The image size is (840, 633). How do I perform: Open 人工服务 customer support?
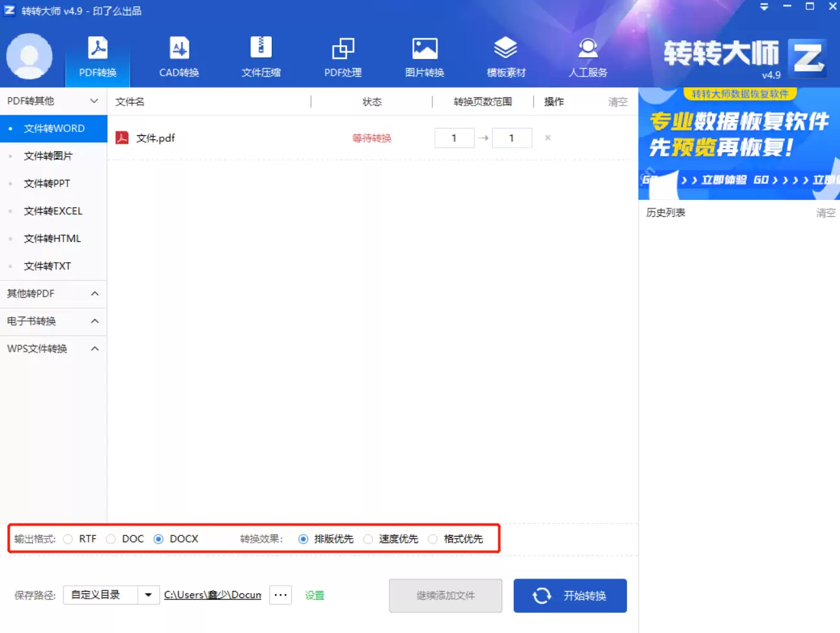587,56
